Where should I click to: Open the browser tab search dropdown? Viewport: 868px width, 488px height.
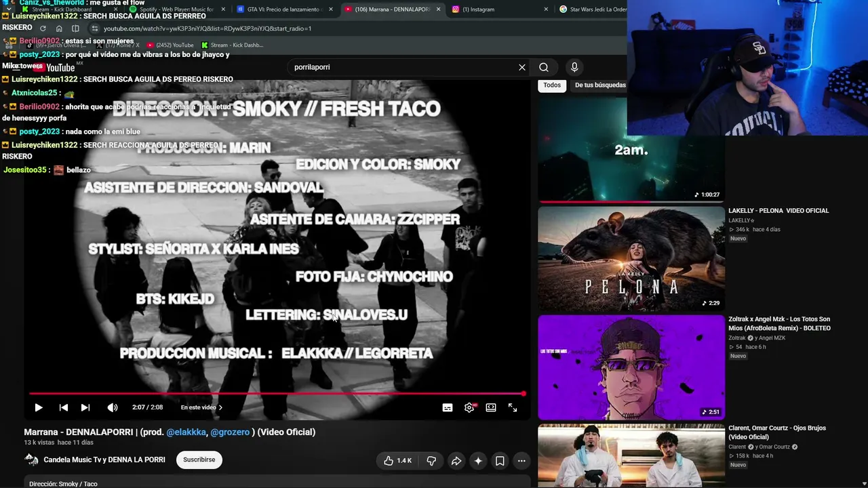point(8,9)
